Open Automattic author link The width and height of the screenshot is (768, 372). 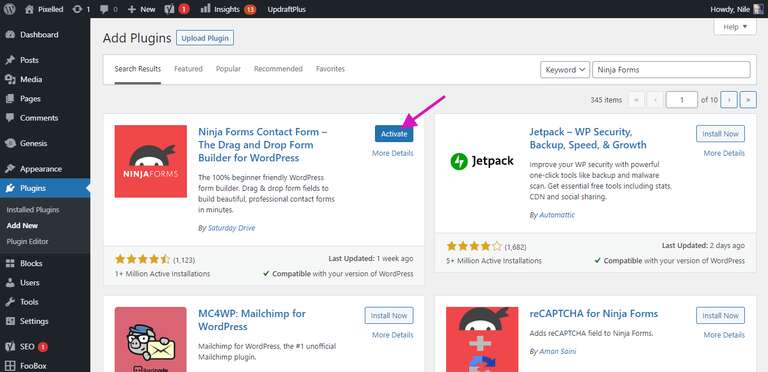pyautogui.click(x=557, y=215)
